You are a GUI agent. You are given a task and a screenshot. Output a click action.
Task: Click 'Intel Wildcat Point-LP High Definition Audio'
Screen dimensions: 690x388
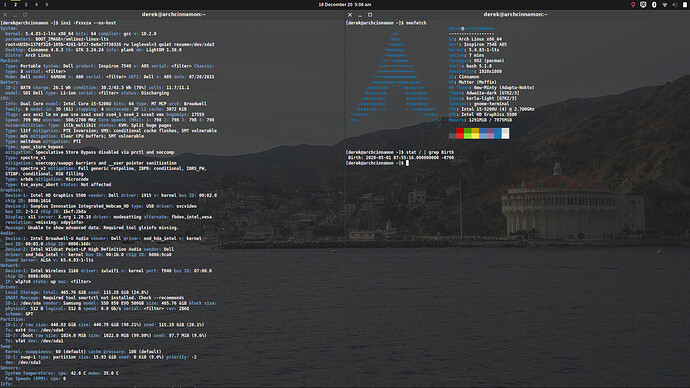pyautogui.click(x=90, y=249)
